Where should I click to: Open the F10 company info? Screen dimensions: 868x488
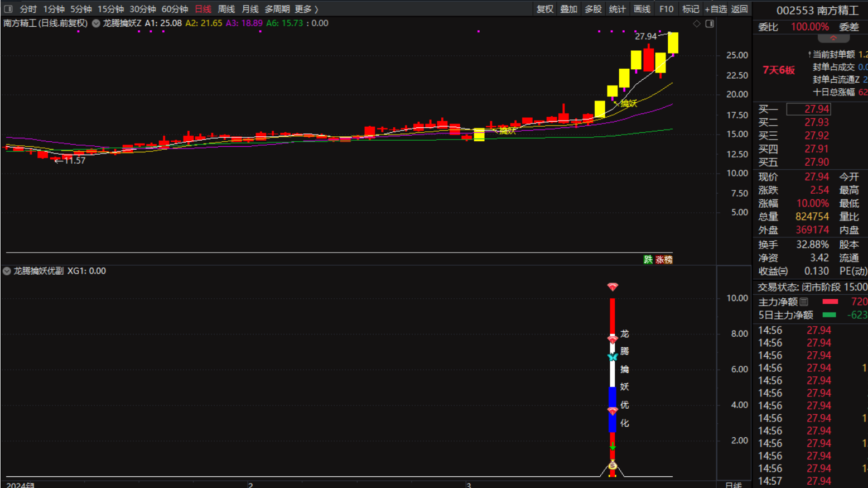[666, 9]
